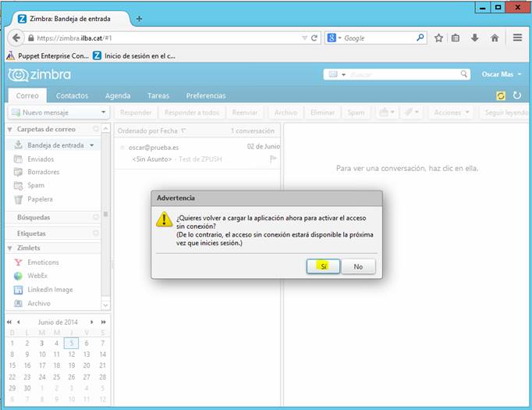
Task: Open the Oscar Mas user menu
Action: coord(502,74)
